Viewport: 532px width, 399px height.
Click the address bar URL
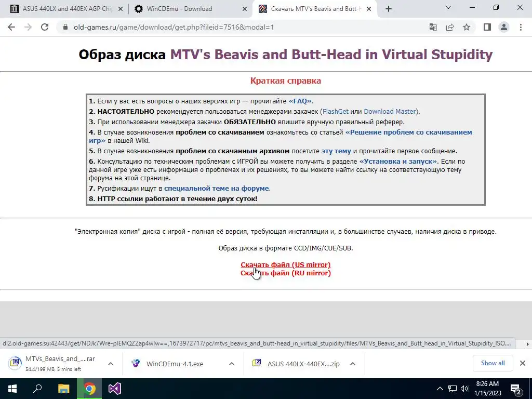174,27
